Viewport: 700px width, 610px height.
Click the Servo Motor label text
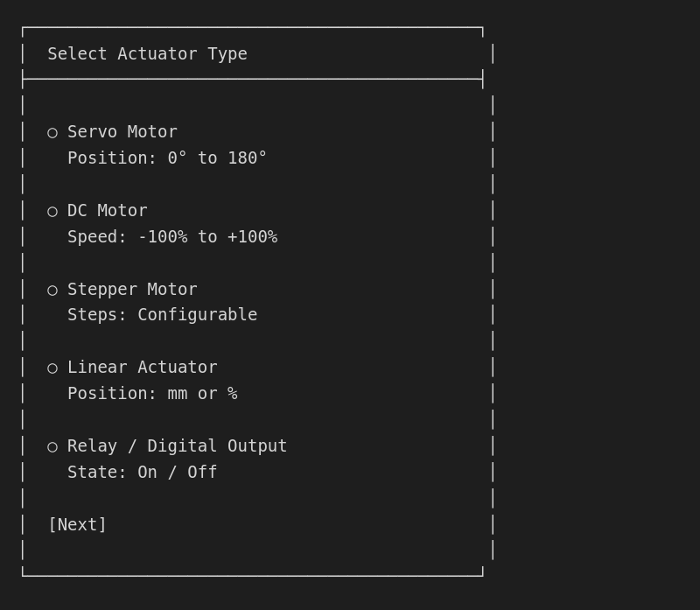click(x=122, y=131)
